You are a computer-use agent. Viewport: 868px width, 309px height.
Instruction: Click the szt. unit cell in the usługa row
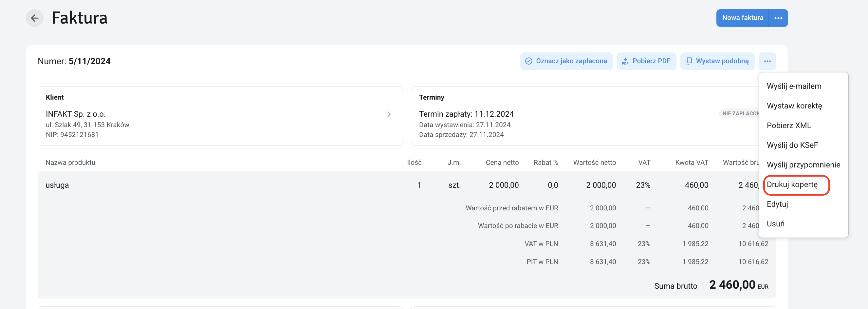point(454,185)
